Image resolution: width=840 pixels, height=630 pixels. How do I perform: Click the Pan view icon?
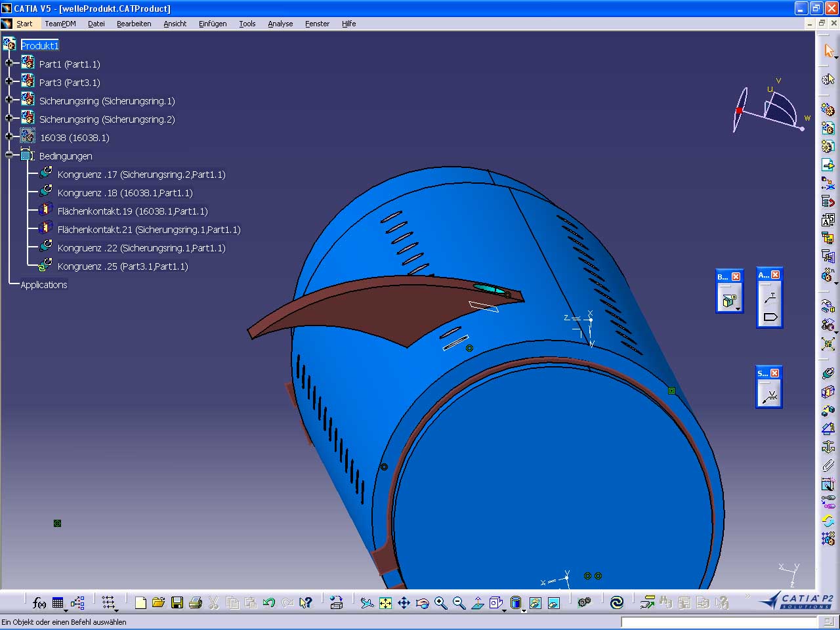click(404, 602)
